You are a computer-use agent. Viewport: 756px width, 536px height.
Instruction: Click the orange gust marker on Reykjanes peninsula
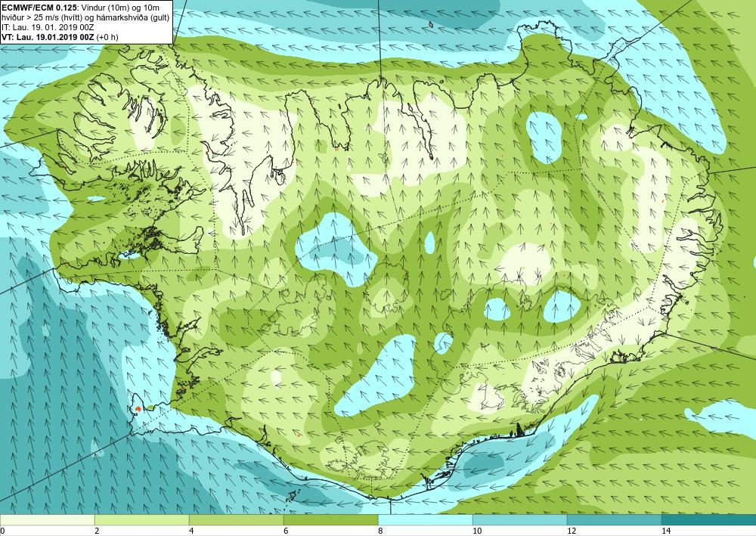click(x=138, y=408)
